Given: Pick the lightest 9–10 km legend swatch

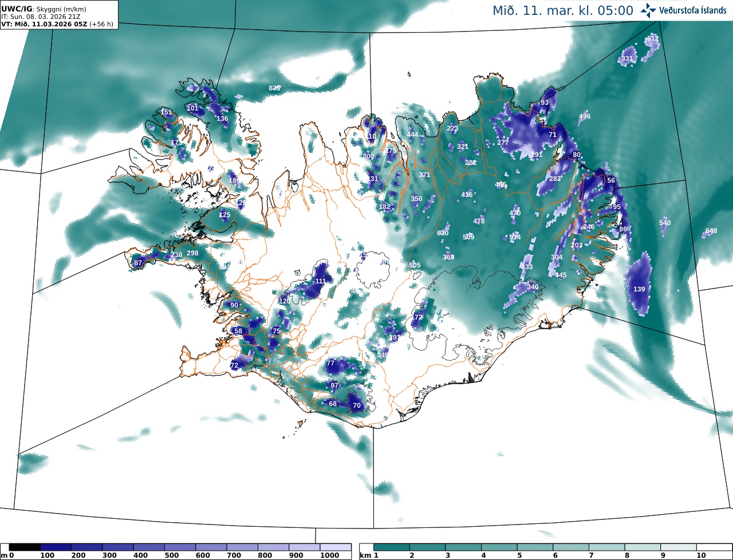Looking at the screenshot, I should (x=679, y=547).
